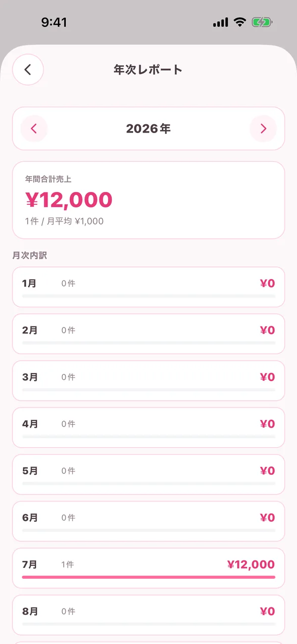Tap the Wi-Fi status icon
297x644 pixels.
click(x=240, y=22)
